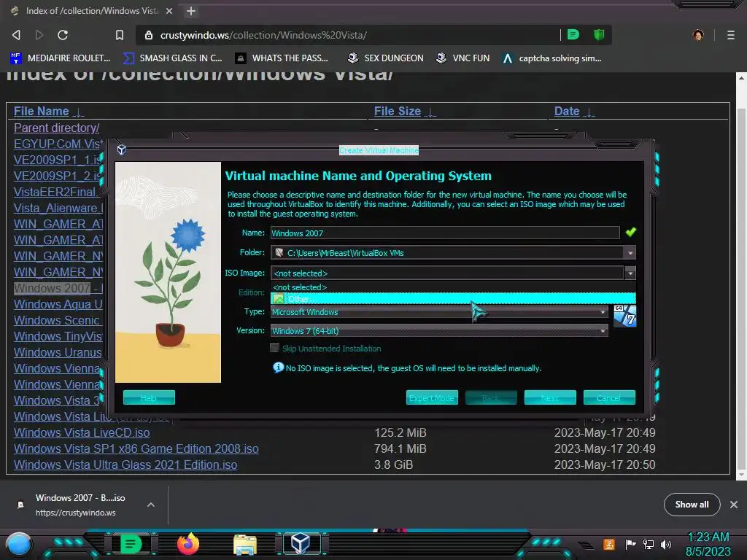The height and width of the screenshot is (560, 747).
Task: Click the blue info icon beside ISO message
Action: (278, 367)
